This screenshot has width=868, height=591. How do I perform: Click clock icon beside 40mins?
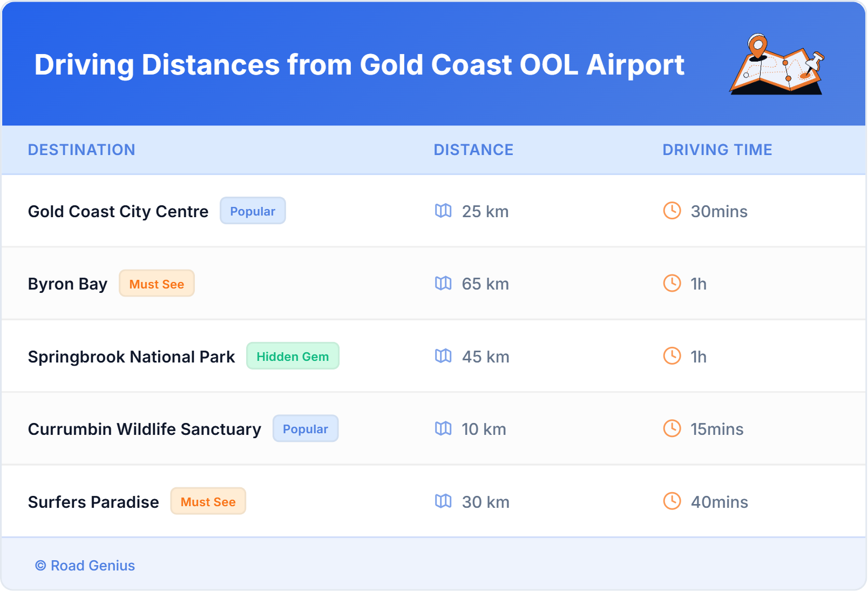[x=672, y=501]
